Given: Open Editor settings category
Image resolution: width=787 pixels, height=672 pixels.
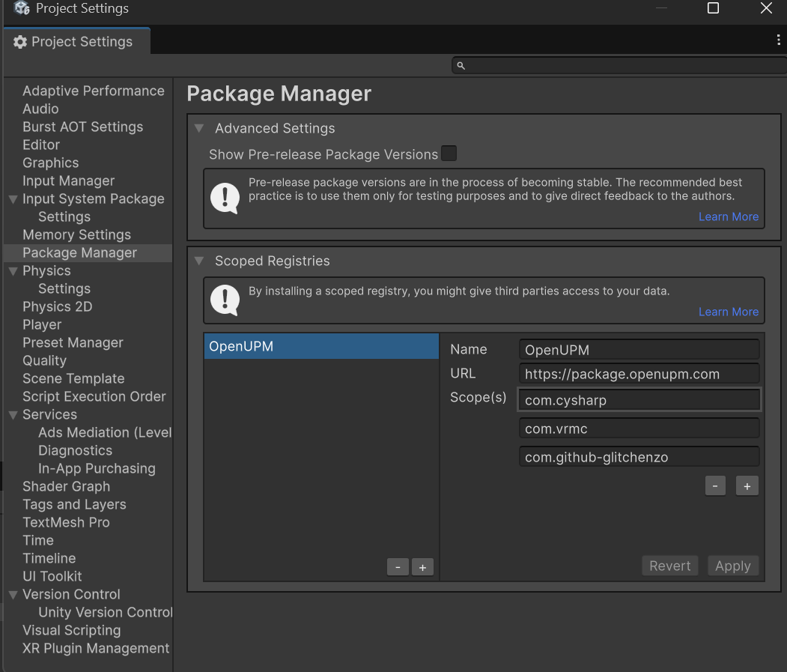Looking at the screenshot, I should pyautogui.click(x=41, y=145).
